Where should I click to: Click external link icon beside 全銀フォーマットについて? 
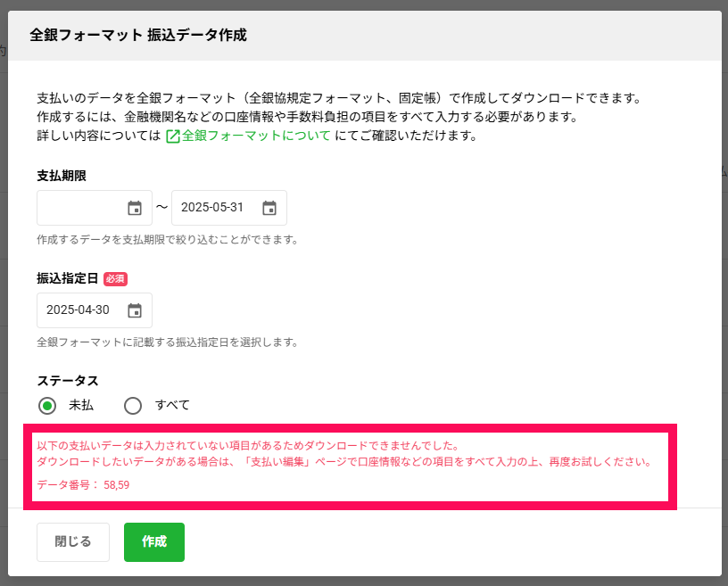pos(173,136)
